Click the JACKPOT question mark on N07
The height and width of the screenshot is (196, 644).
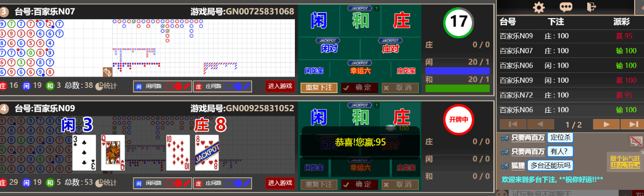pos(376,8)
